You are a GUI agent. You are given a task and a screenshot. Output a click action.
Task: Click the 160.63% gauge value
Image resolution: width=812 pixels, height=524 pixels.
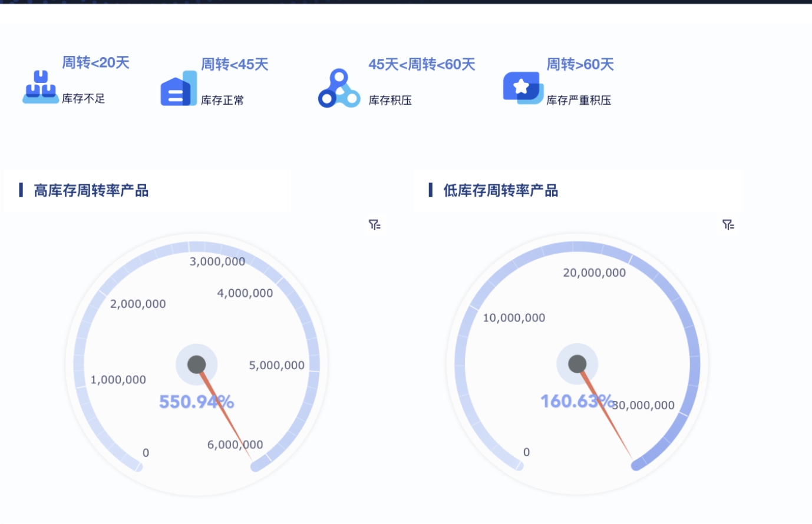coord(577,401)
